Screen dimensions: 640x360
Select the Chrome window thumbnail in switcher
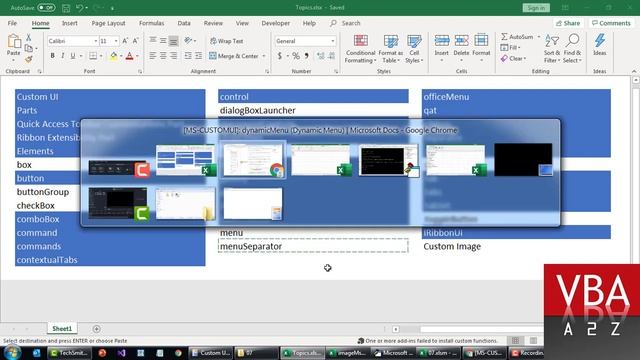click(253, 160)
